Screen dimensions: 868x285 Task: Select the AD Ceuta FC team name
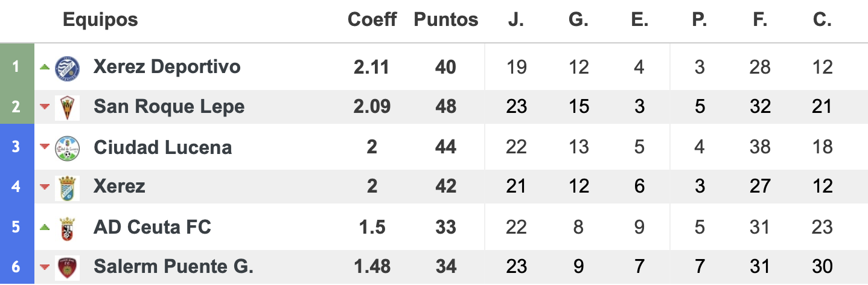tap(152, 227)
